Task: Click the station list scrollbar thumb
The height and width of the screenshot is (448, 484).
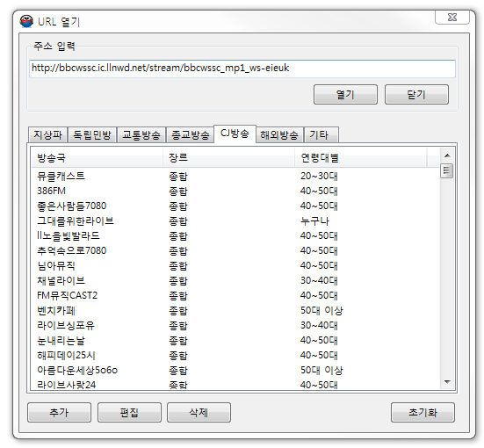Action: click(x=446, y=170)
